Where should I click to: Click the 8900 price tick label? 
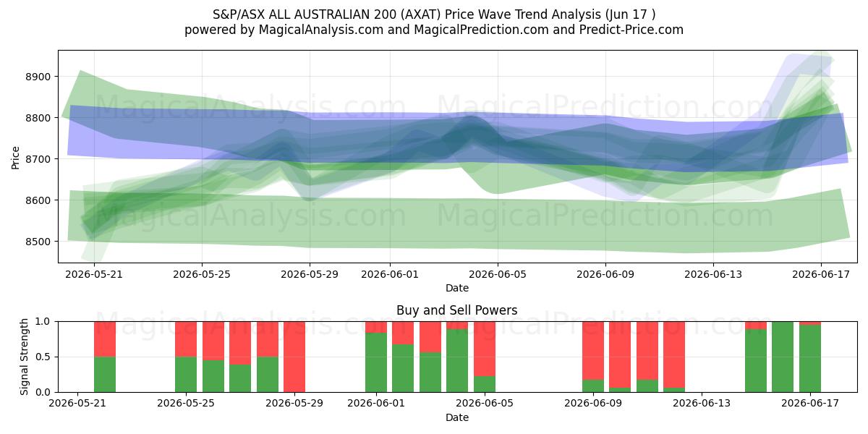pos(40,77)
